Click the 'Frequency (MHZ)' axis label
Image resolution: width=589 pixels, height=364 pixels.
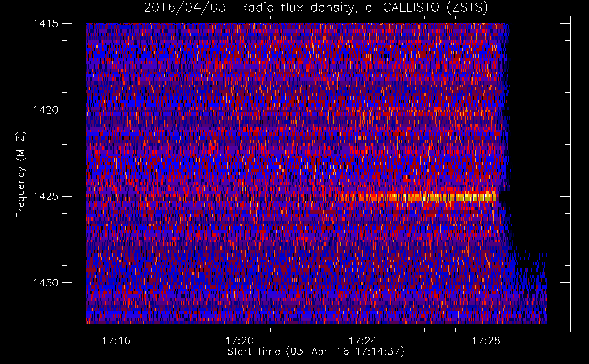point(21,175)
